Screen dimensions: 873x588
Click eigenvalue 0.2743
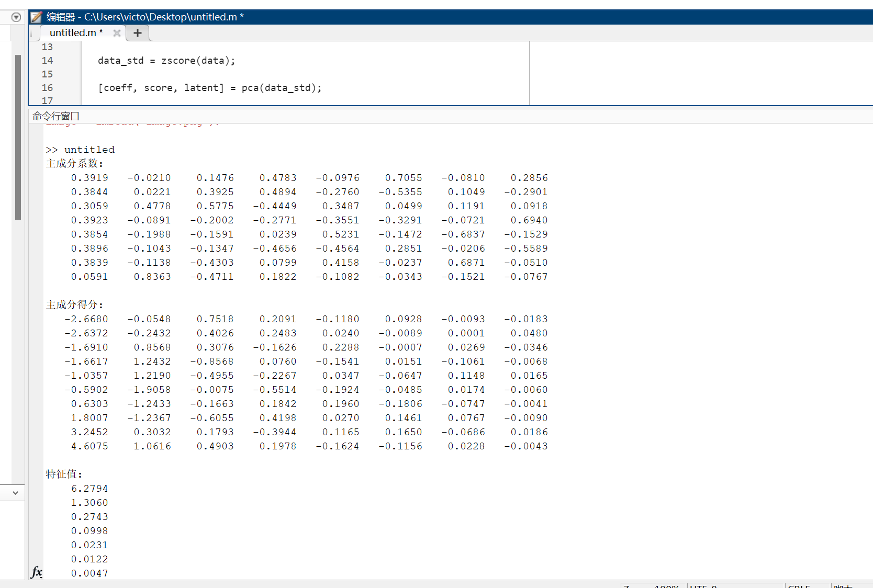tap(89, 517)
